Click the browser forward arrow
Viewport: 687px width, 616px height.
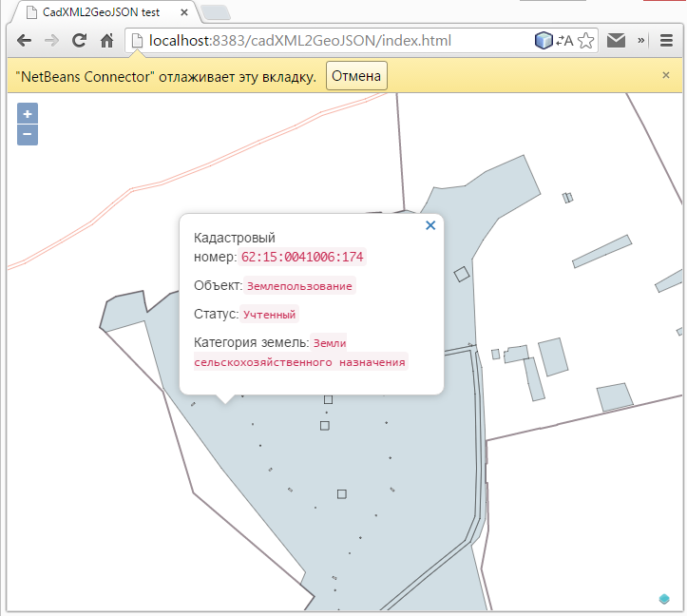[x=51, y=41]
